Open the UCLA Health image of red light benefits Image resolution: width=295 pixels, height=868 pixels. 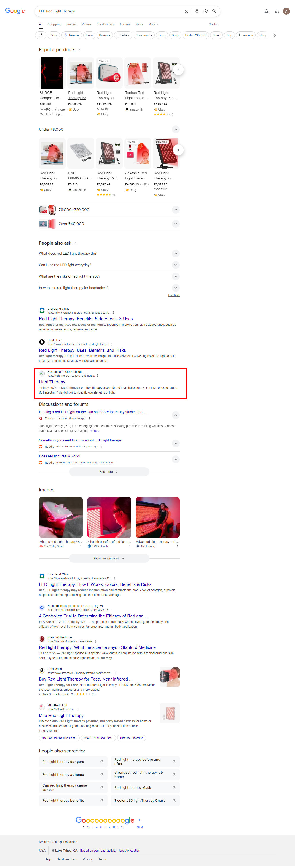pos(109,517)
